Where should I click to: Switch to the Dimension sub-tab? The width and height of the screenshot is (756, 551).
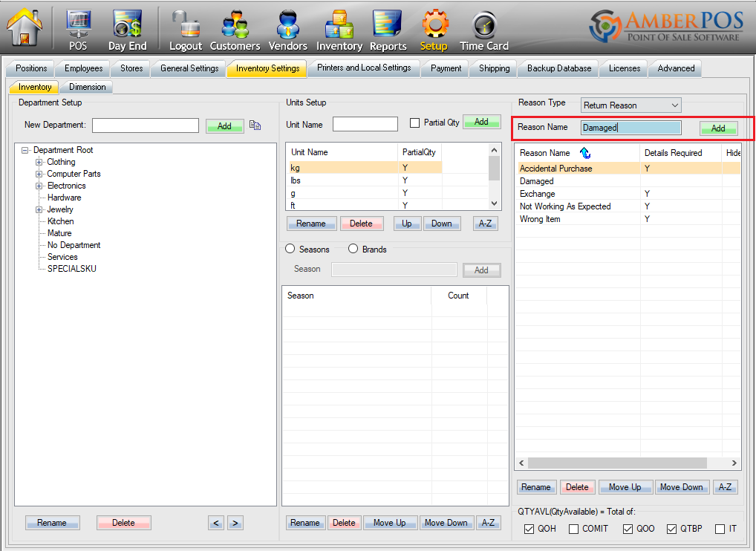(x=88, y=87)
